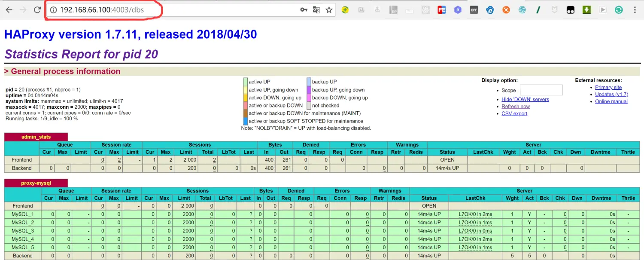
Task: Click the '14m4s UP' status in MySQL_5 row
Action: tap(429, 248)
